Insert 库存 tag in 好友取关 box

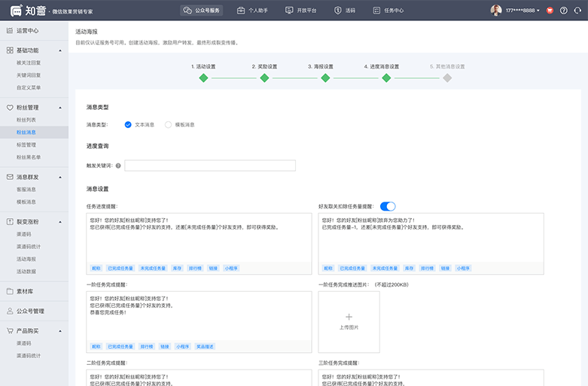(409, 269)
